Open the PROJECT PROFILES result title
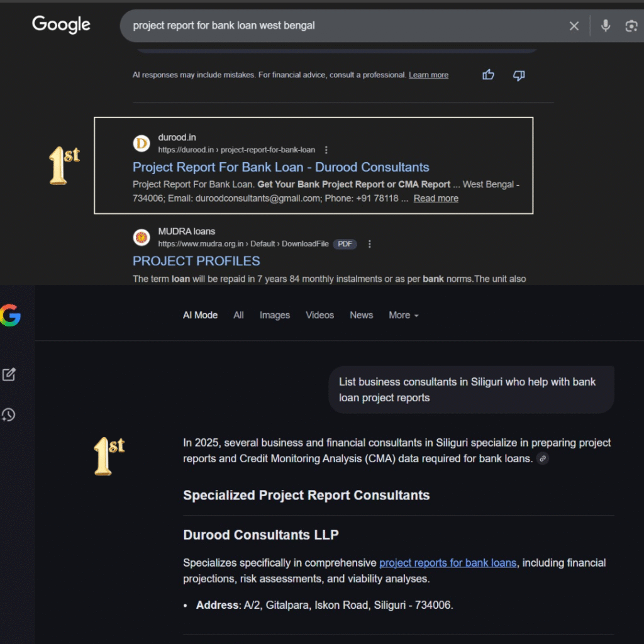This screenshot has height=644, width=644. click(196, 261)
